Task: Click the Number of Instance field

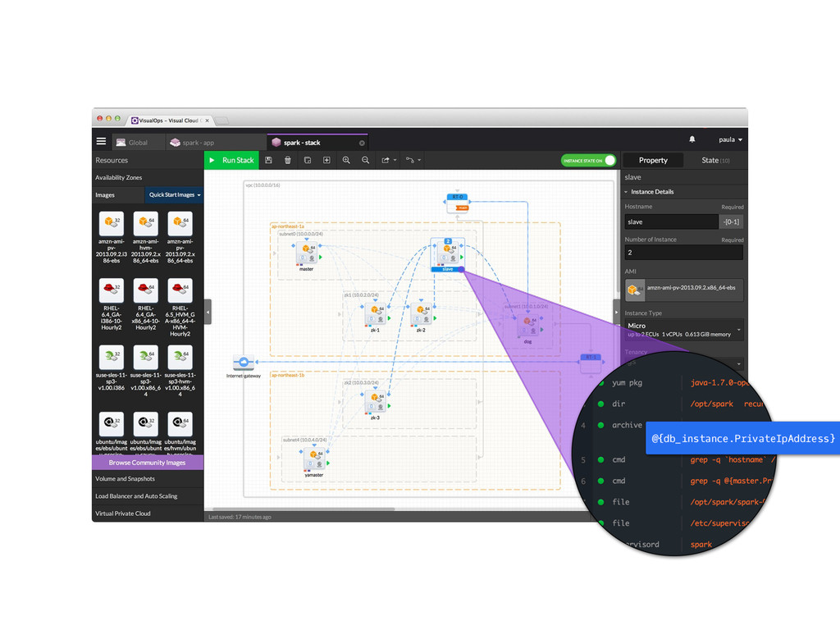Action: tap(683, 253)
